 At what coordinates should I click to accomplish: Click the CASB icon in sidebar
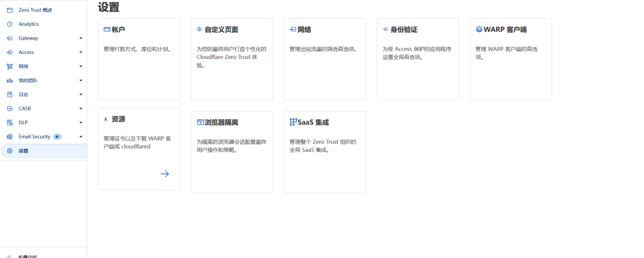pos(10,109)
